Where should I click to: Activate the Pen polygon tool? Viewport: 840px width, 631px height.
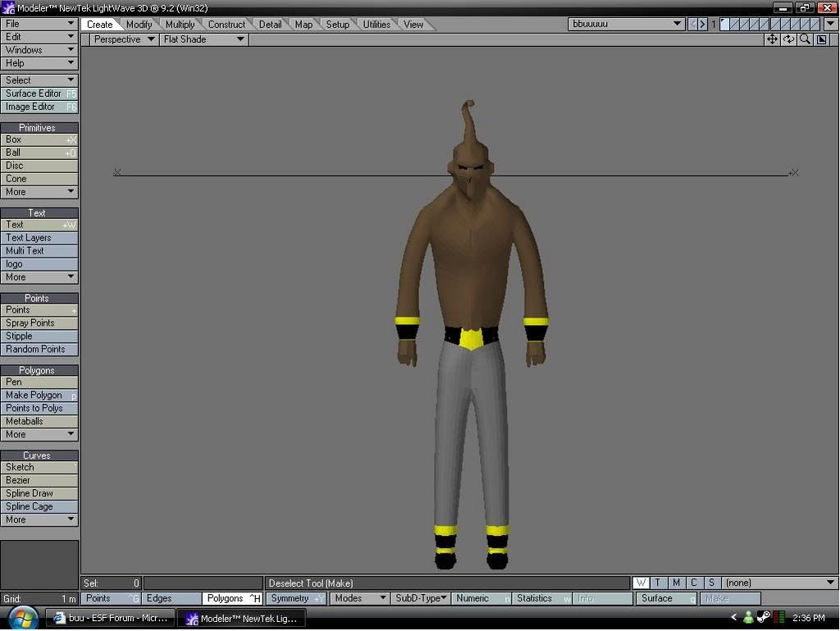(x=39, y=382)
